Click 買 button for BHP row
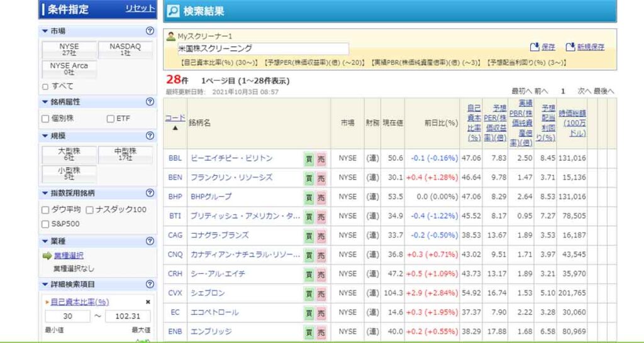Image resolution: width=644 pixels, height=343 pixels. tap(309, 197)
